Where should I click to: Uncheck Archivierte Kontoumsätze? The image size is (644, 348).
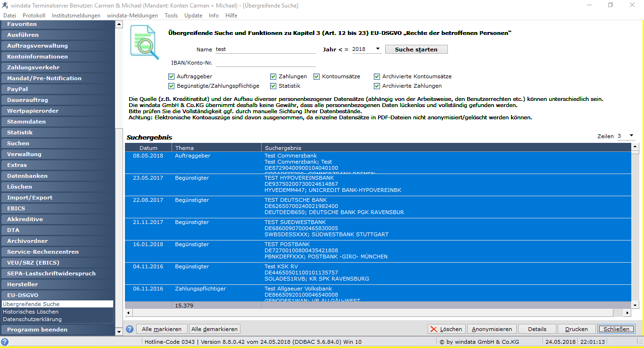coord(377,76)
